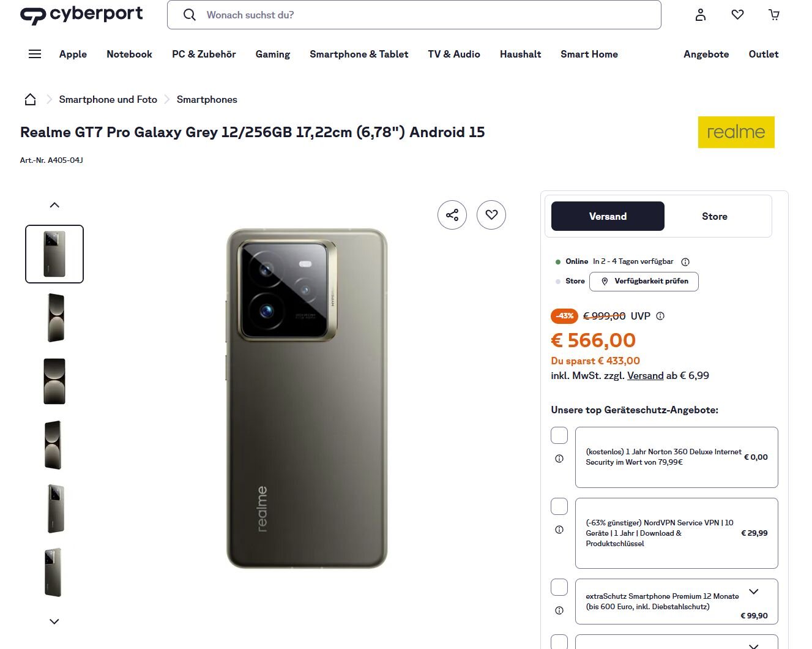Viewport: 812px width, 649px height.
Task: Click the hamburger menu icon
Action: (35, 54)
